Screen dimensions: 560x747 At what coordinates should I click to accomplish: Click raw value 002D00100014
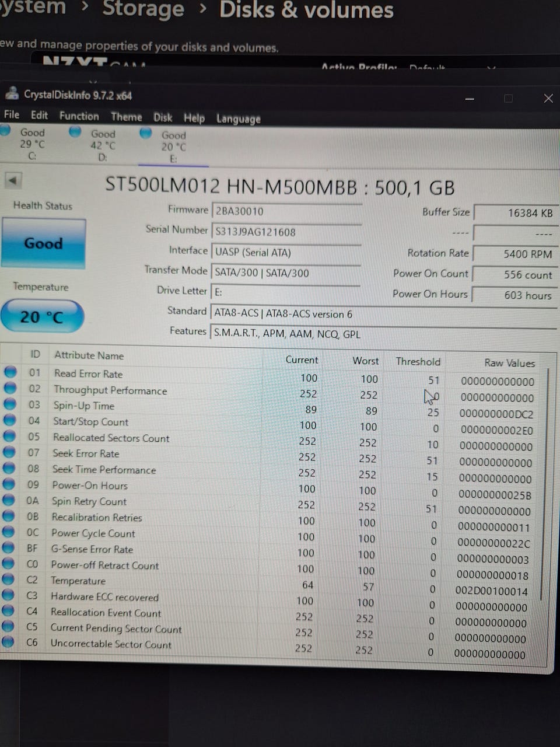tap(491, 591)
